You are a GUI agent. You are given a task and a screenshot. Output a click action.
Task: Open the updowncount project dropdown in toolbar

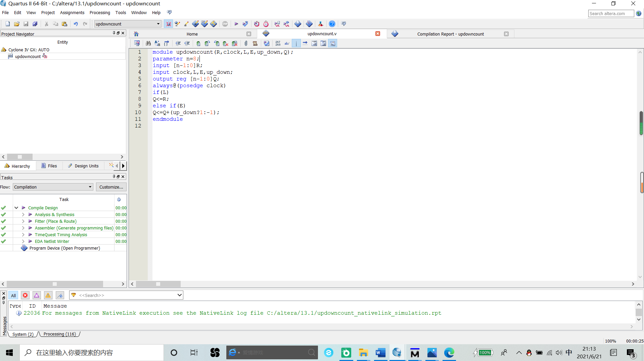click(x=158, y=24)
